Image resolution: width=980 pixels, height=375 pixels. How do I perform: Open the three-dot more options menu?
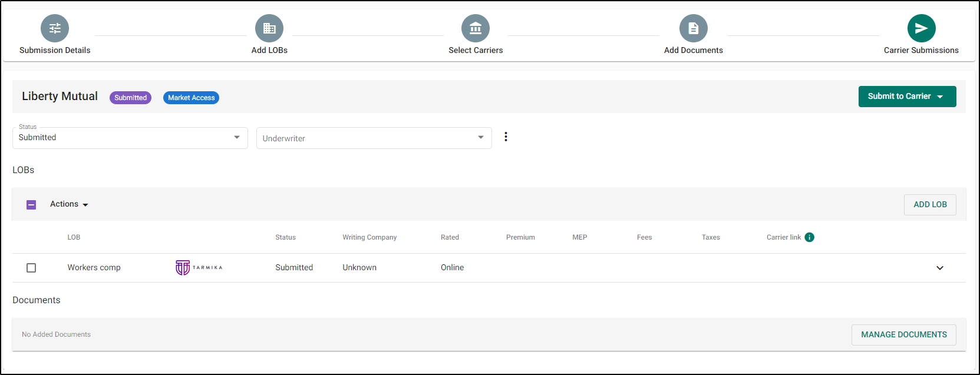tap(506, 137)
